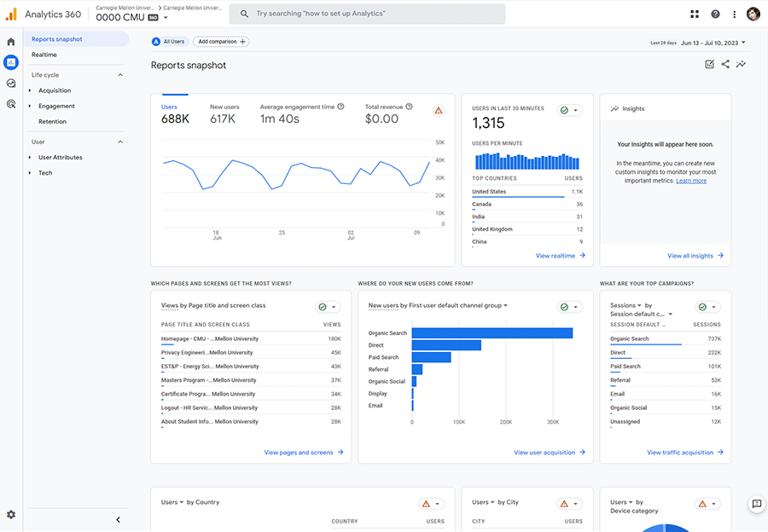Click the Organic Search bar in chart
Viewport: 768px width, 532px height.
[x=492, y=333]
